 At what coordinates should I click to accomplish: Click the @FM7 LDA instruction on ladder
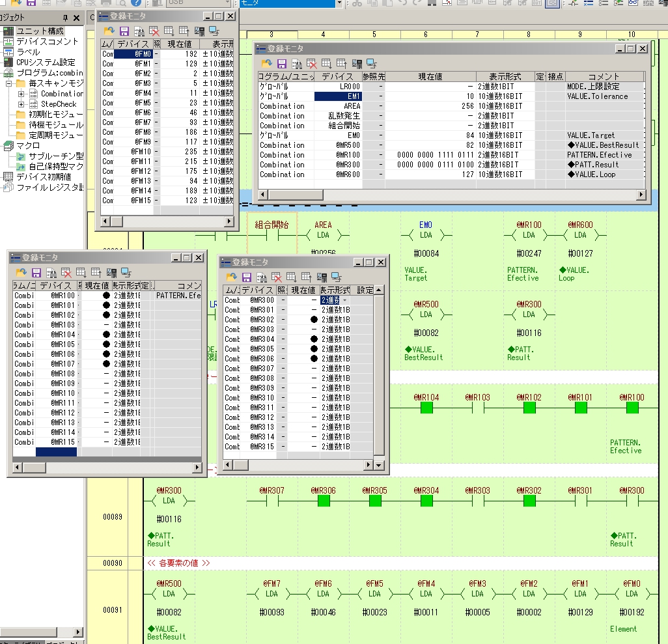point(271,594)
